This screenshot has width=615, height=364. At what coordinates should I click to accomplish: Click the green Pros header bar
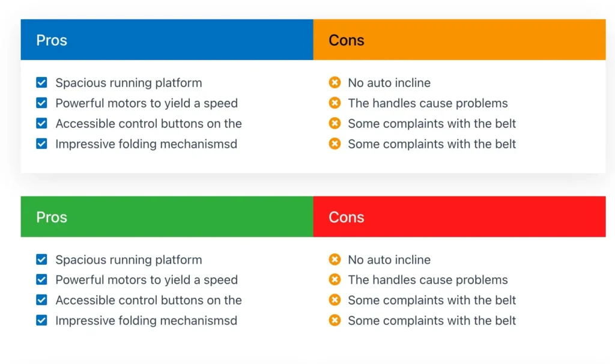167,217
